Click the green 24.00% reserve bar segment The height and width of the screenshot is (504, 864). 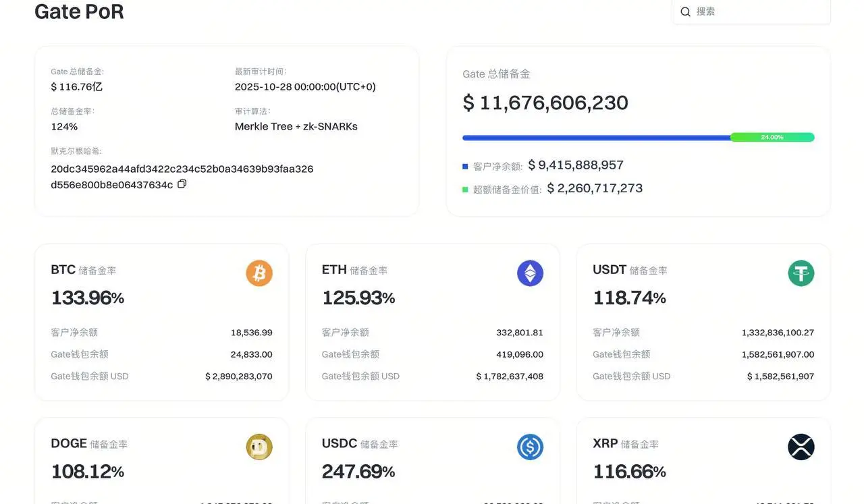tap(772, 138)
